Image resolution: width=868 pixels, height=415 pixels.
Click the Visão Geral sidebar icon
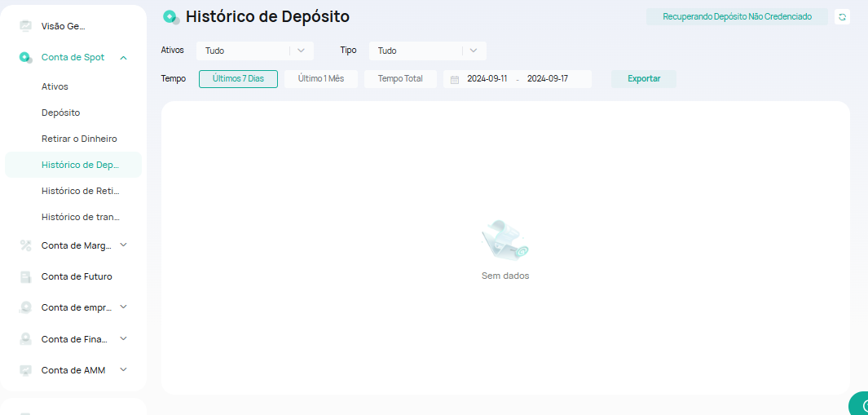(26, 26)
